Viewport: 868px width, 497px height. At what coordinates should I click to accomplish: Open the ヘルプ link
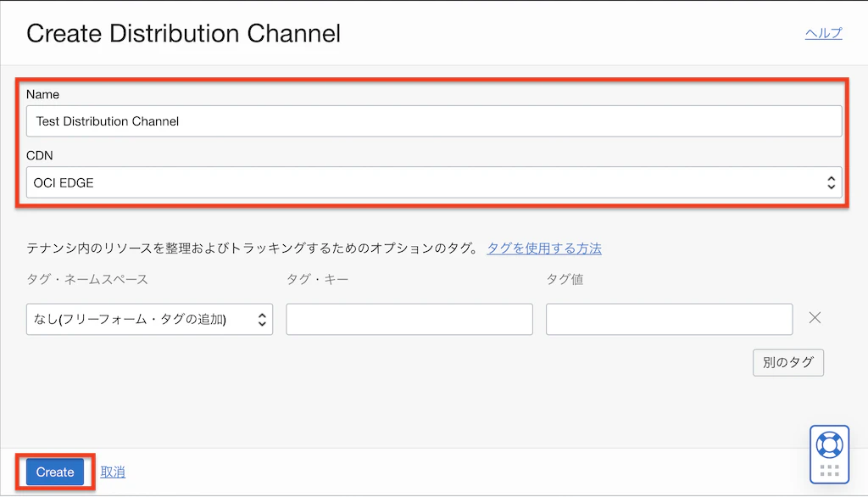click(x=823, y=33)
